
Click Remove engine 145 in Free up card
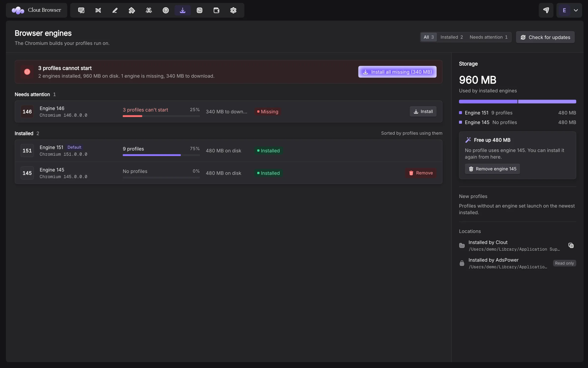pyautogui.click(x=492, y=169)
